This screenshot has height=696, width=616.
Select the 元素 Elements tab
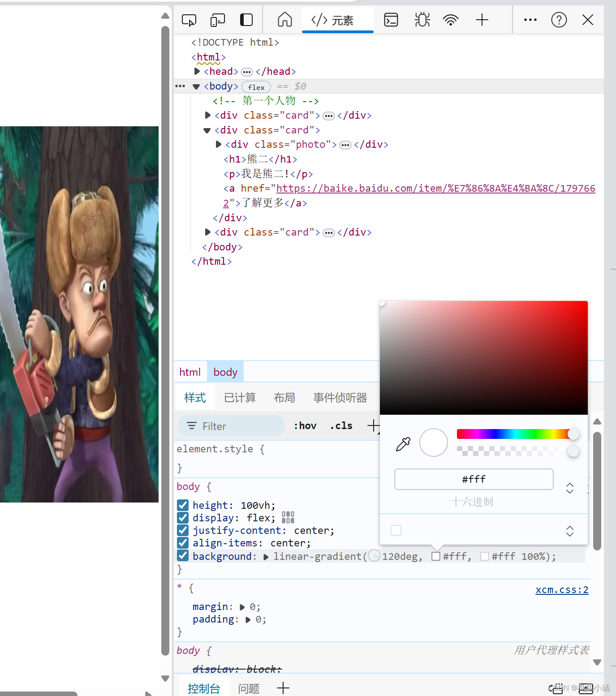tap(338, 20)
